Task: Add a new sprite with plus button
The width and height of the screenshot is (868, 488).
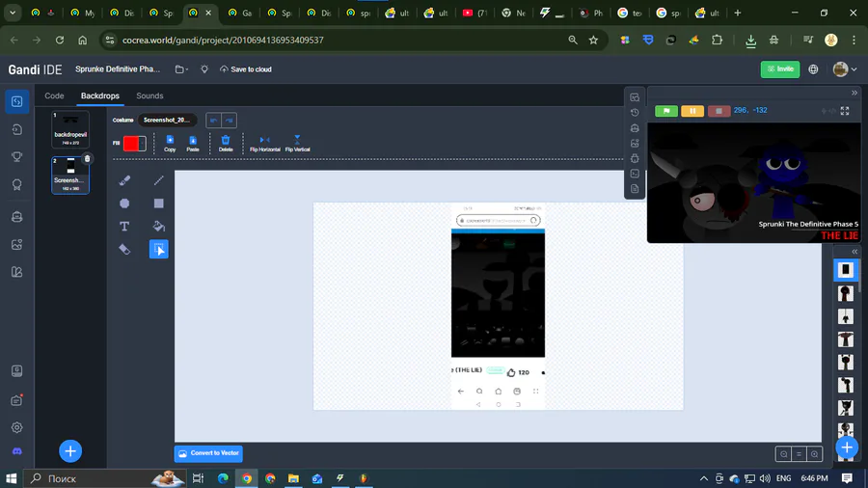Action: pos(847,447)
